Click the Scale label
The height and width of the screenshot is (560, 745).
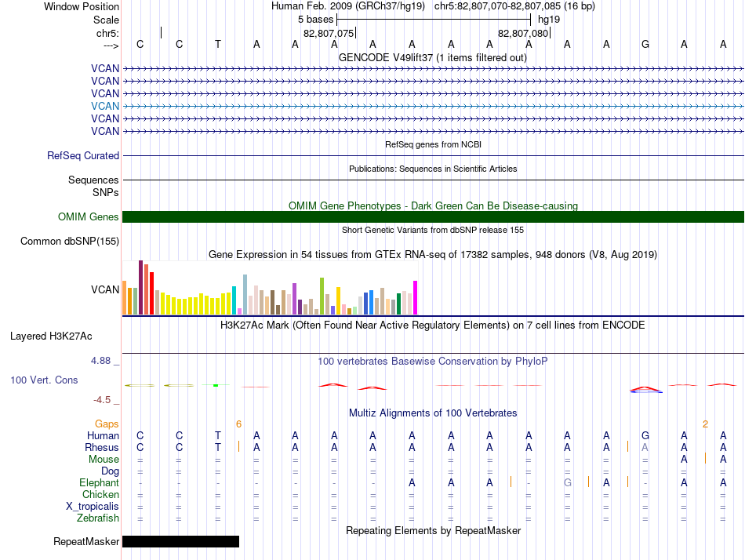coord(106,20)
